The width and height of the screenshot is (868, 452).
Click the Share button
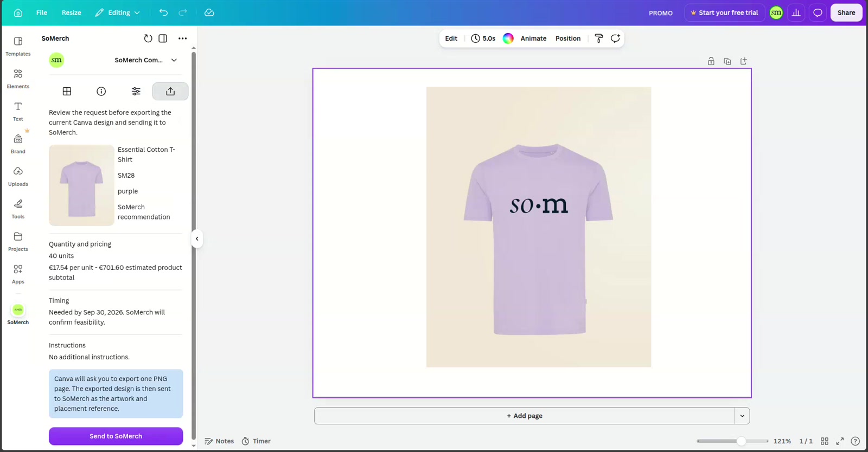[846, 12]
